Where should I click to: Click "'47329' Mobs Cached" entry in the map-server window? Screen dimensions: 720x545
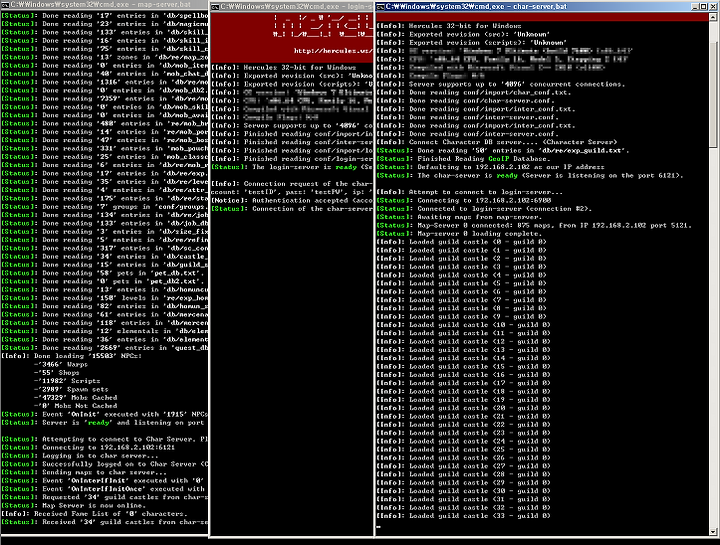coord(76,398)
